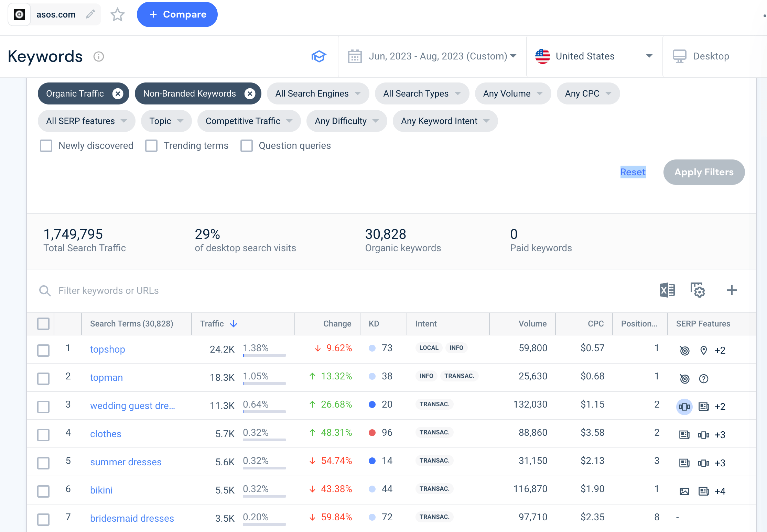Screen dimensions: 767x532
Task: Click the search magnifier icon in filter bar
Action: point(45,291)
